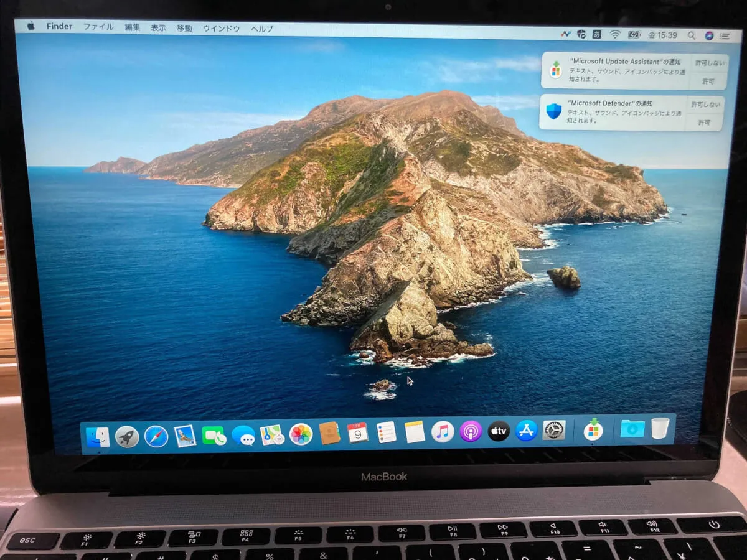Click the Microsoft Defender shield icon
This screenshot has width=747, height=560.
click(553, 111)
